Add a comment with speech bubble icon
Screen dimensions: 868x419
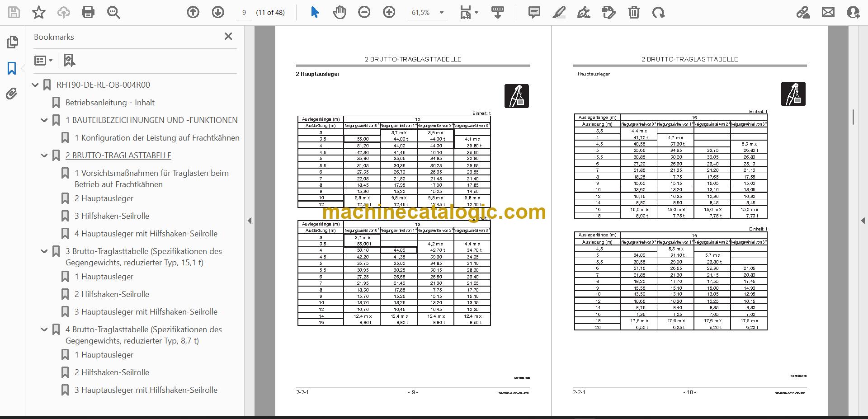tap(534, 12)
